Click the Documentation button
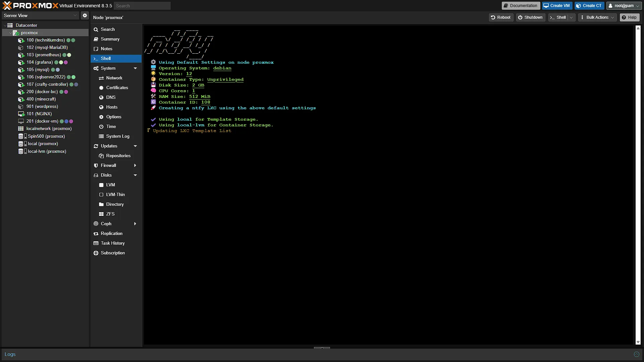The image size is (644, 362). (521, 6)
